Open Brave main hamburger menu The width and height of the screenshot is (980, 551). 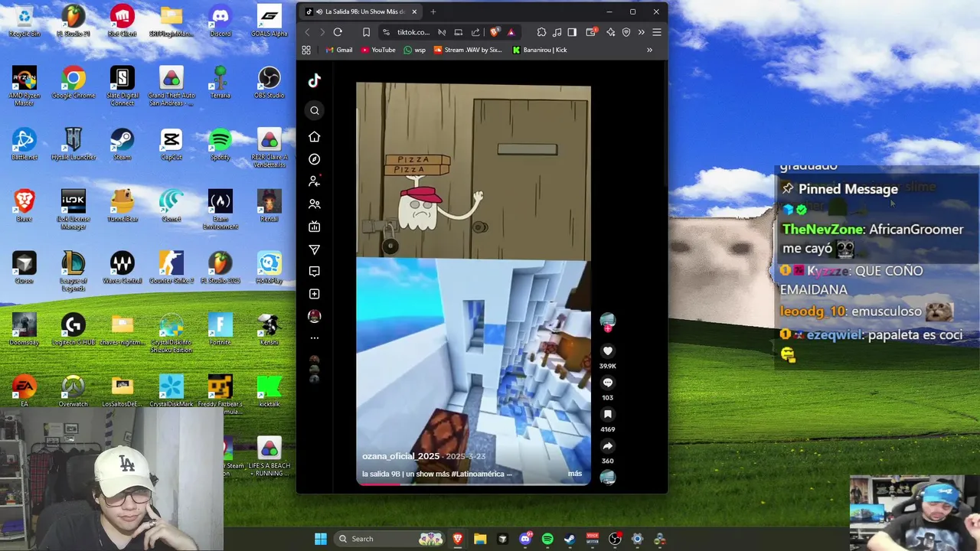pos(656,32)
